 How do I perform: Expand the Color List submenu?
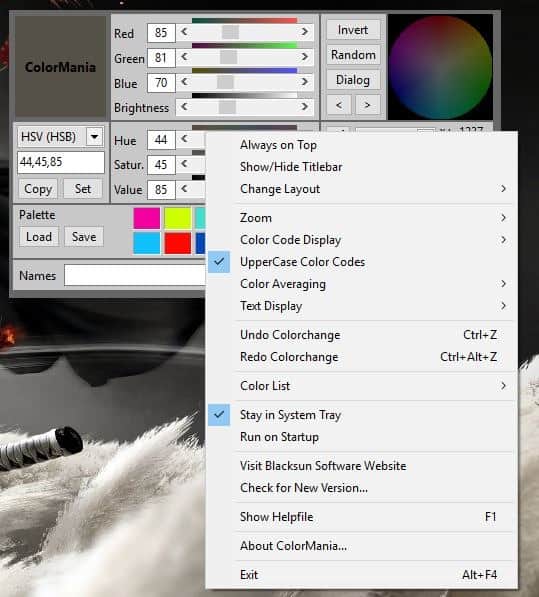click(x=361, y=386)
